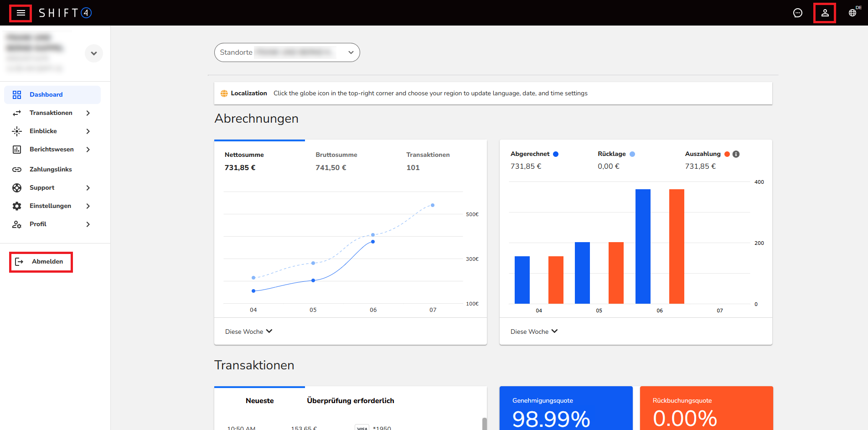Click the Abgerechnet blue legend dot
Viewport: 868px width, 430px height.
point(556,154)
